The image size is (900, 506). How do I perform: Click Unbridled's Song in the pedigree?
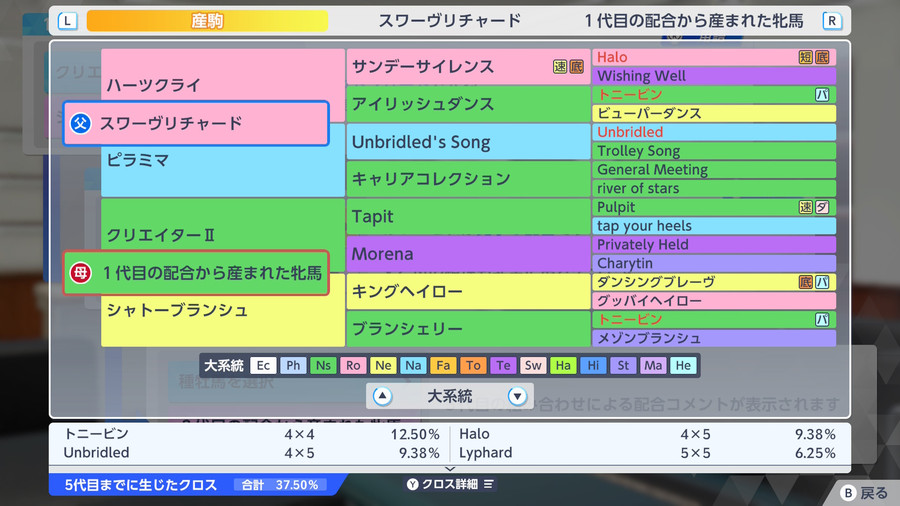point(468,142)
